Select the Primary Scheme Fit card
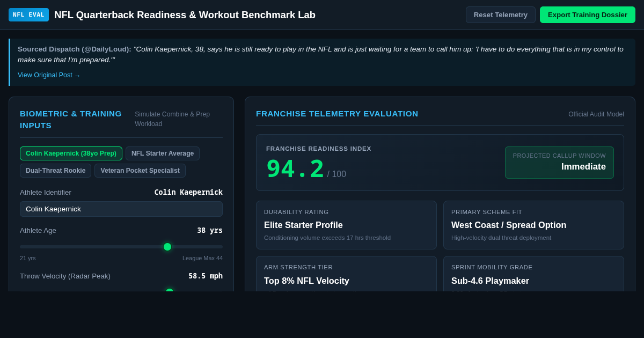Image resolution: width=644 pixels, height=338 pixels. [x=533, y=225]
